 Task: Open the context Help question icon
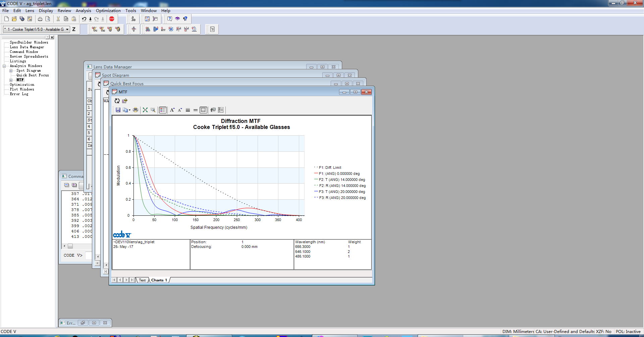[x=170, y=19]
